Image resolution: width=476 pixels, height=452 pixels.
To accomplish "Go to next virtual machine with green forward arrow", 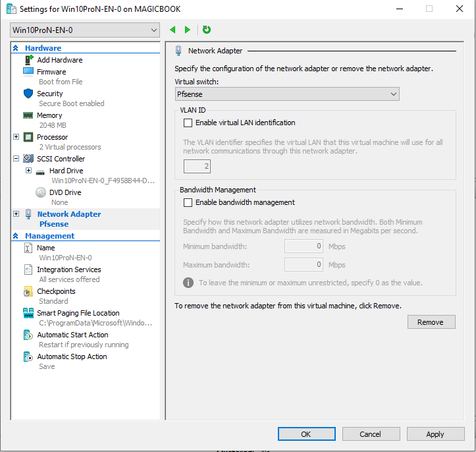I will [x=187, y=30].
